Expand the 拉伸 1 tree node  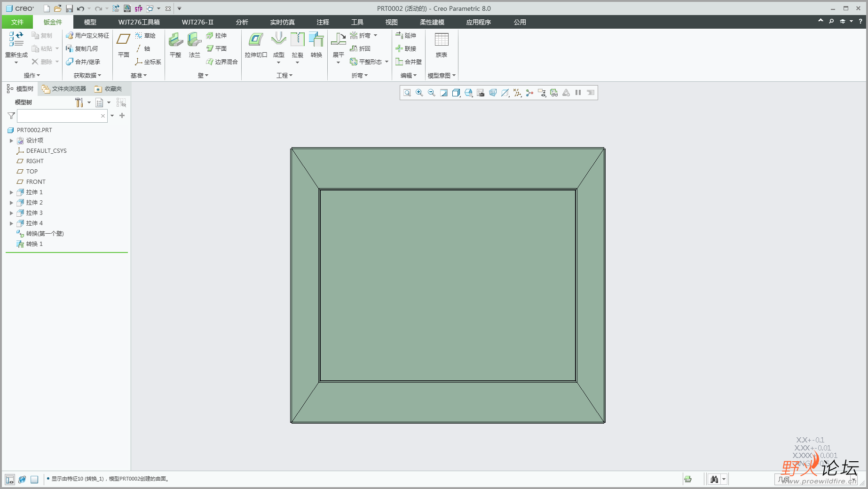tap(11, 192)
